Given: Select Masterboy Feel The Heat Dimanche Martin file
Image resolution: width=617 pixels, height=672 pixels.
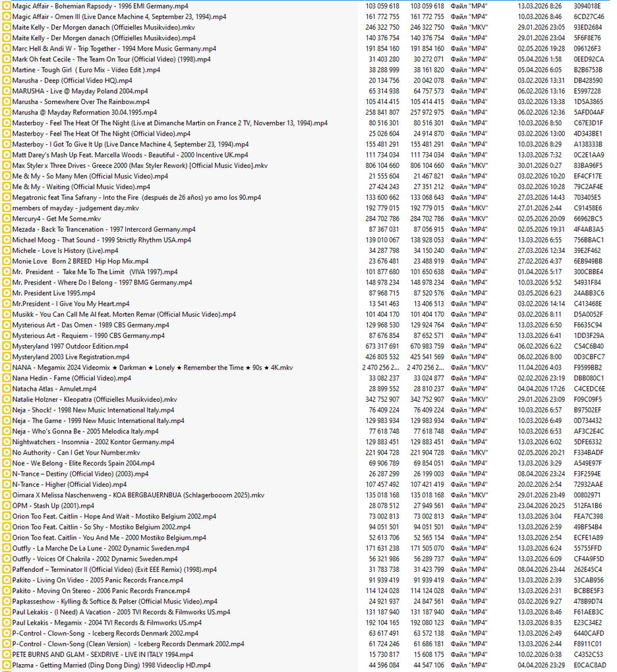Looking at the screenshot, I should click(170, 123).
